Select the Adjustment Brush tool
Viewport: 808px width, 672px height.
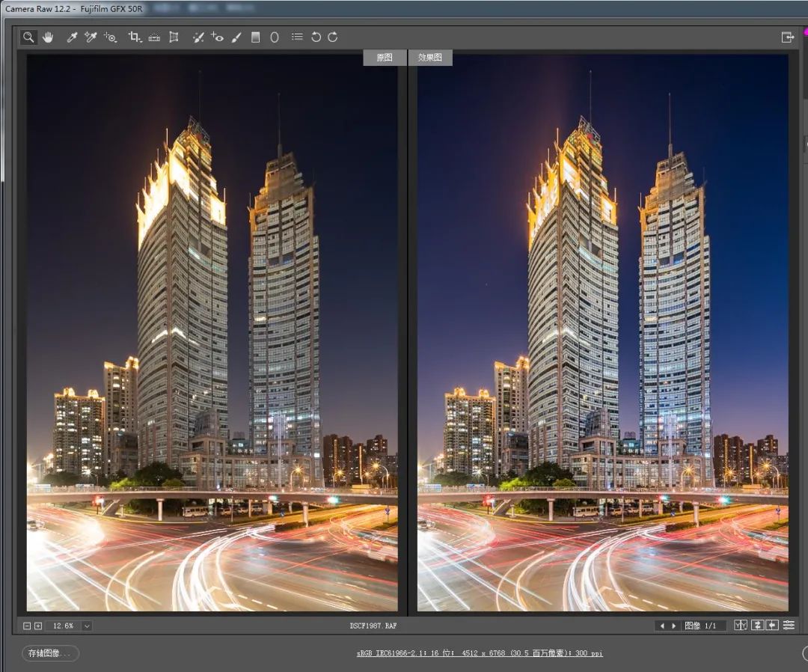pyautogui.click(x=236, y=37)
